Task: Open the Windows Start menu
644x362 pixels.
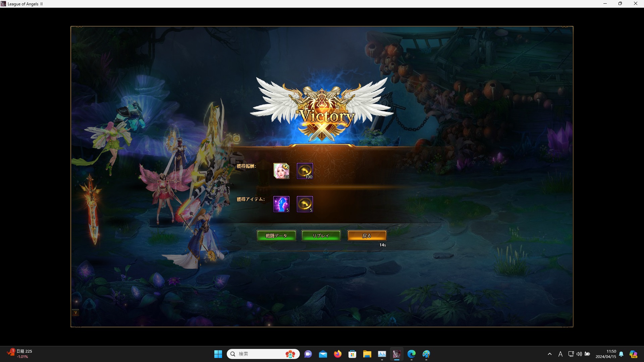Action: pos(218,354)
